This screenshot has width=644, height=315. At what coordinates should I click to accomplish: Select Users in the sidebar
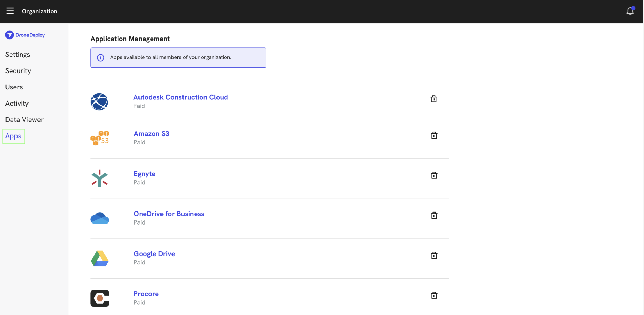[x=14, y=87]
